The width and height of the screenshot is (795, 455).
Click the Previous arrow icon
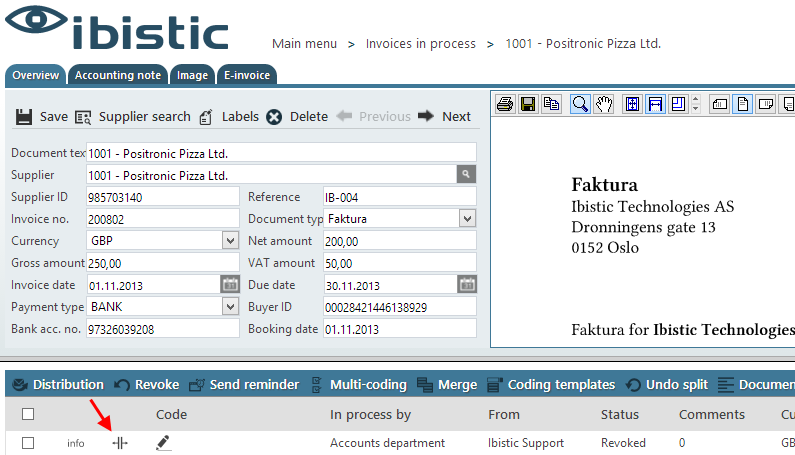[344, 116]
